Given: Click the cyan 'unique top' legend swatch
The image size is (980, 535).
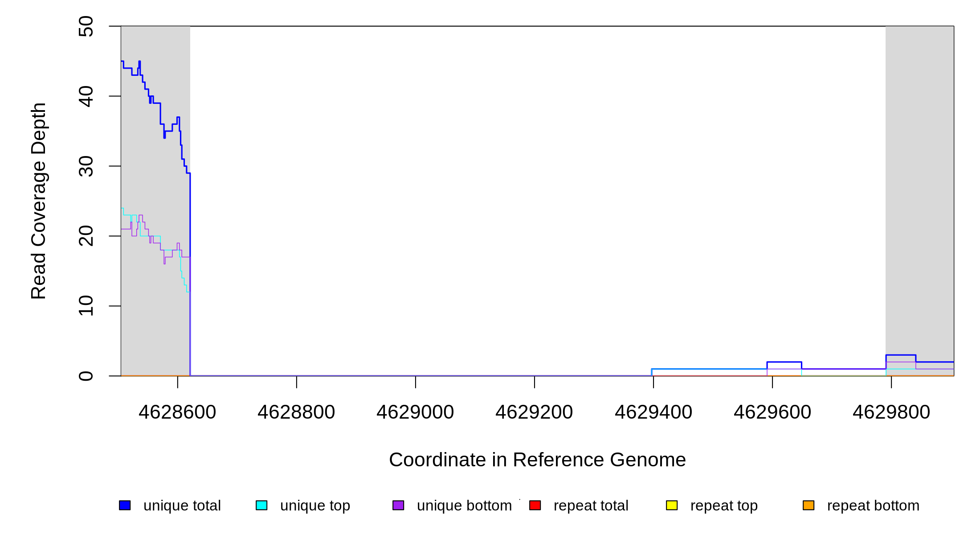Looking at the screenshot, I should tap(261, 505).
